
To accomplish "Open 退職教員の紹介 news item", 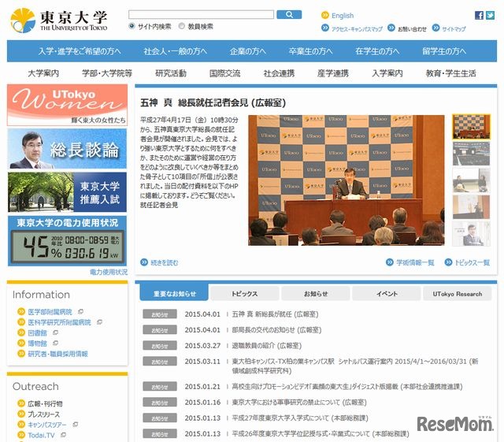I will (x=267, y=346).
